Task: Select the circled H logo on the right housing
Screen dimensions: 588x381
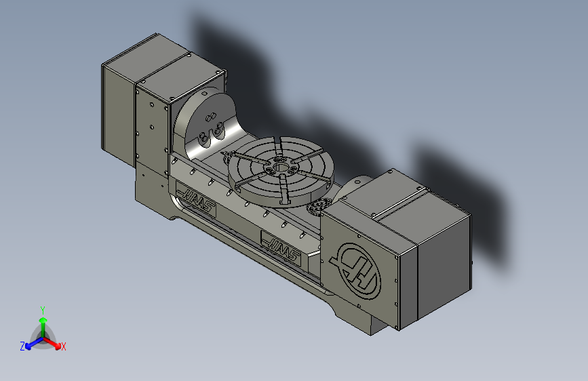Action: pyautogui.click(x=355, y=270)
